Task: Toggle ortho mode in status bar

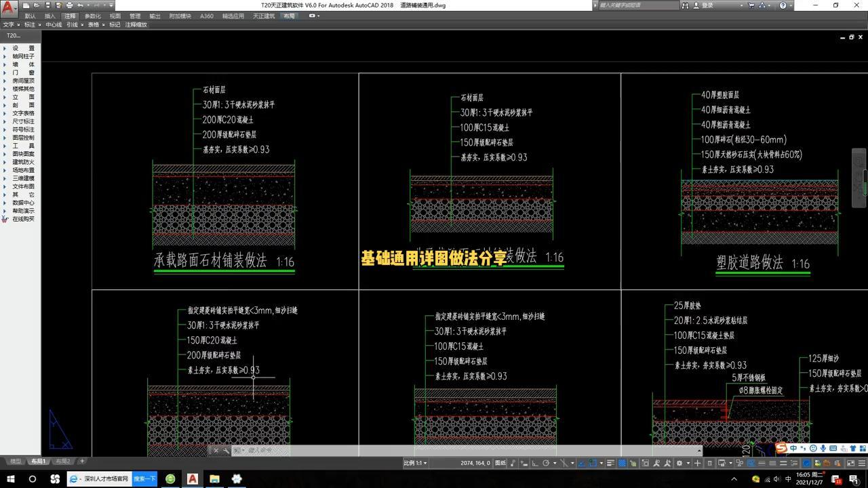Action: coord(535,463)
